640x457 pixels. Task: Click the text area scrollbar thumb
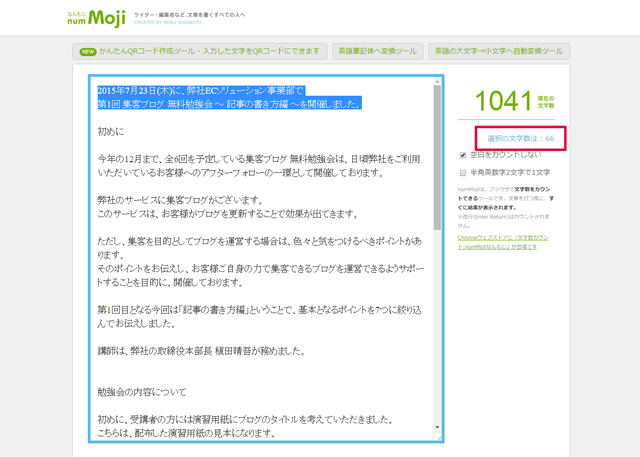pos(437,158)
